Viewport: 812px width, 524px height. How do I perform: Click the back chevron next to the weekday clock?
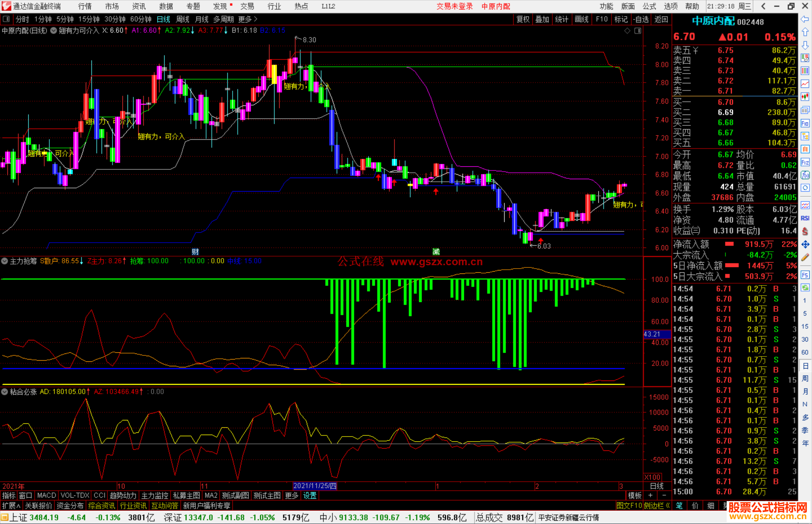[763, 6]
